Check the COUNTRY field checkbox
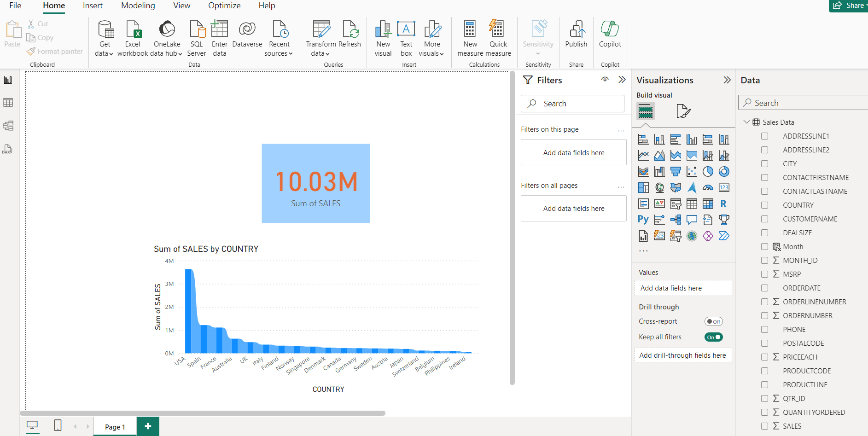The image size is (868, 436). click(765, 205)
